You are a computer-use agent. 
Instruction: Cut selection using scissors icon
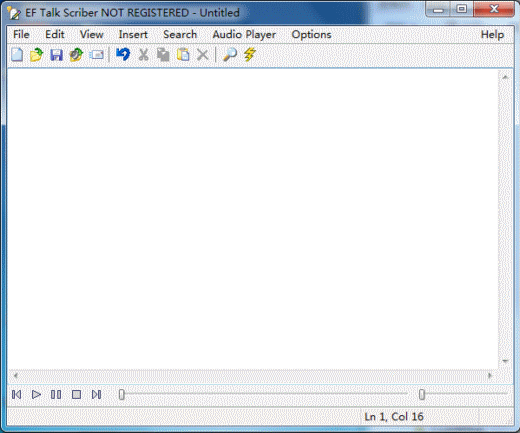coord(143,55)
